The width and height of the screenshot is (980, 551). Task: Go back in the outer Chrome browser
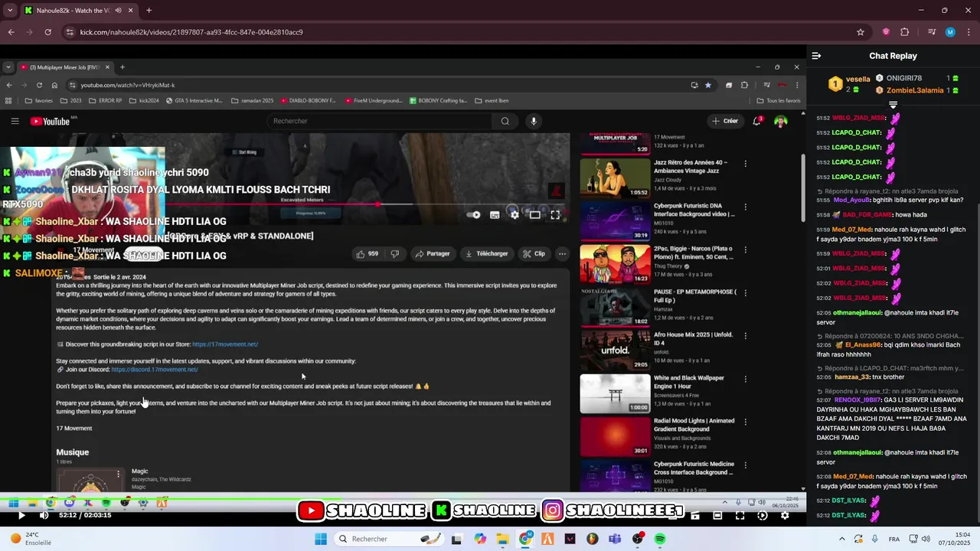(11, 32)
